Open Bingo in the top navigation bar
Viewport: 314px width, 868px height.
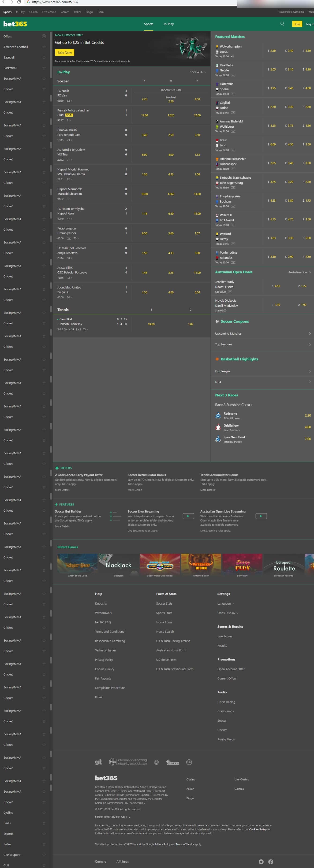tap(89, 12)
